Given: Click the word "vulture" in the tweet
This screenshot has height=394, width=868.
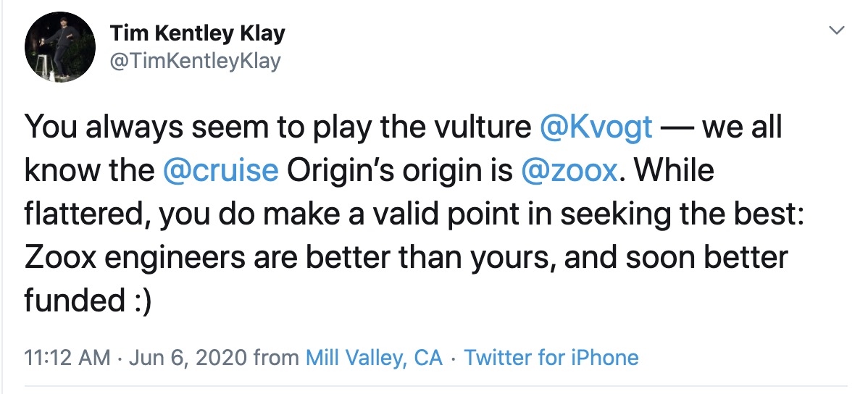Looking at the screenshot, I should [x=486, y=128].
